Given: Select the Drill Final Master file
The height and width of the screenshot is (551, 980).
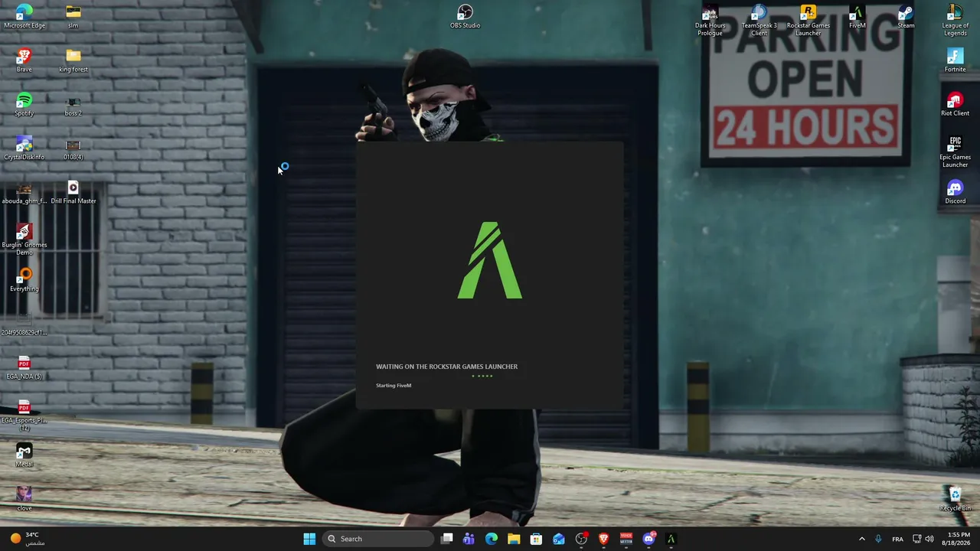Looking at the screenshot, I should (x=73, y=192).
